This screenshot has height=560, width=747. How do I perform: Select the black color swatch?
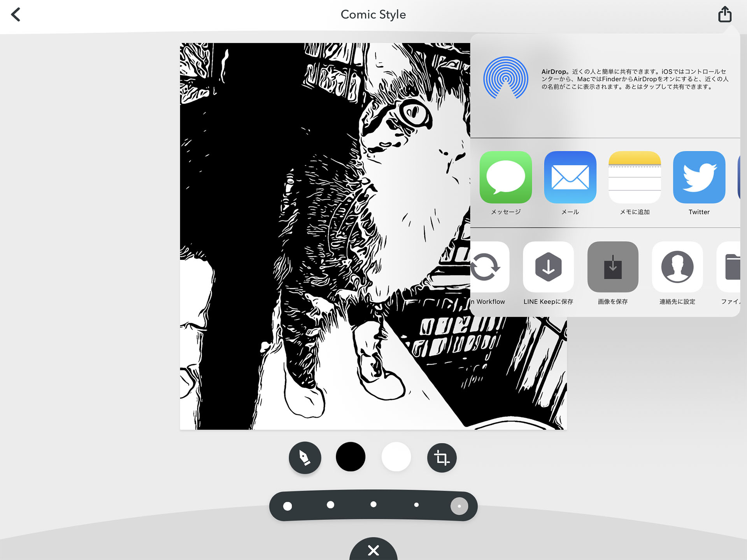click(351, 458)
